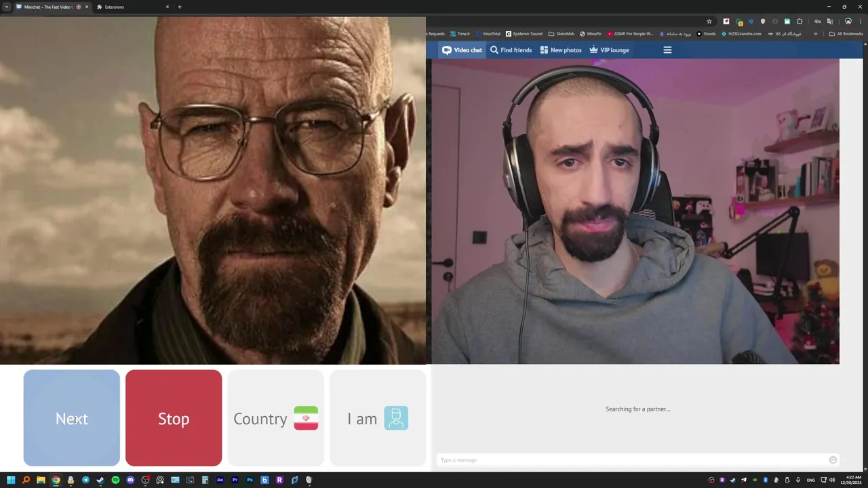Open the Find friends tab

point(511,50)
